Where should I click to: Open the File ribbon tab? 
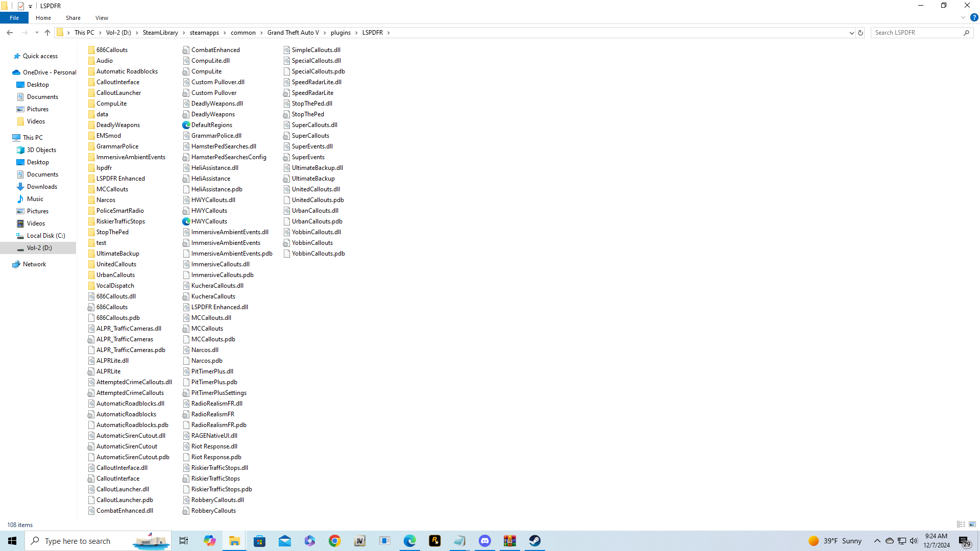[x=14, y=18]
